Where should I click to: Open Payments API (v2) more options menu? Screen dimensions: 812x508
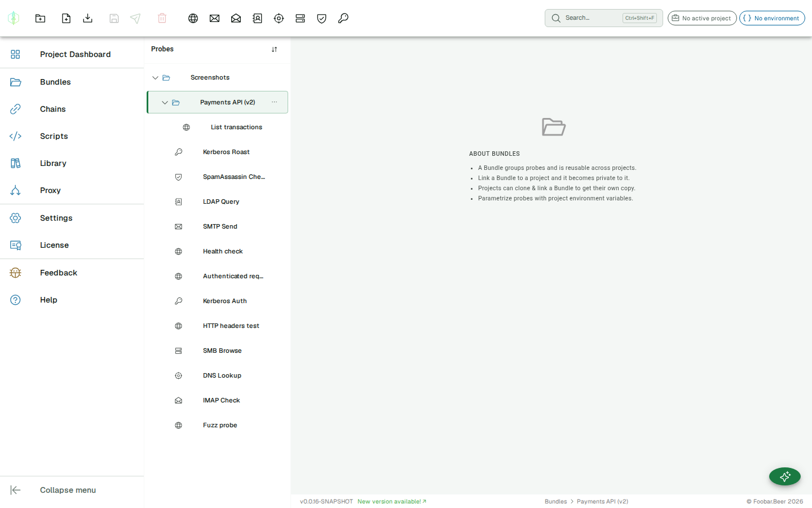274,102
